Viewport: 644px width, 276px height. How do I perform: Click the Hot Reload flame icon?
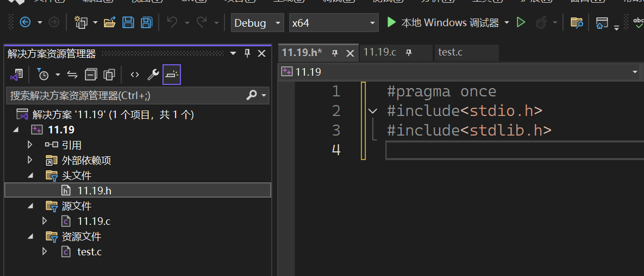541,23
